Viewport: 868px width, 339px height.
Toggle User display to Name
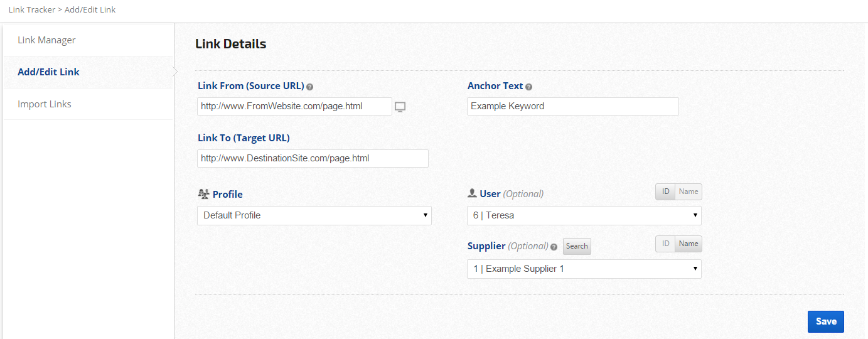tap(689, 191)
